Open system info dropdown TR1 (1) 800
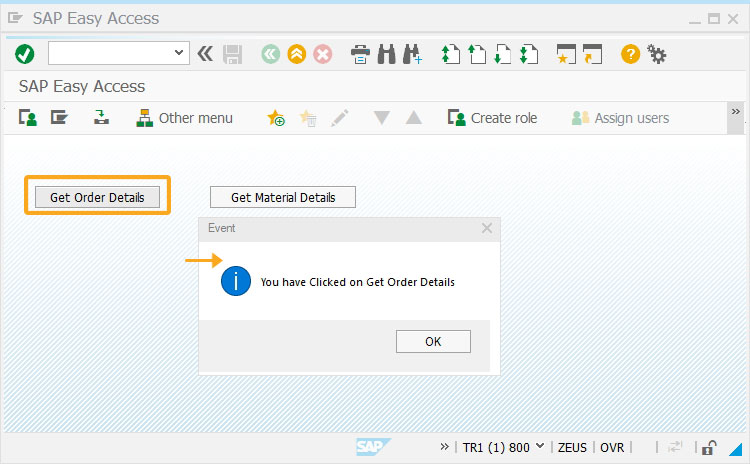 pyautogui.click(x=503, y=447)
